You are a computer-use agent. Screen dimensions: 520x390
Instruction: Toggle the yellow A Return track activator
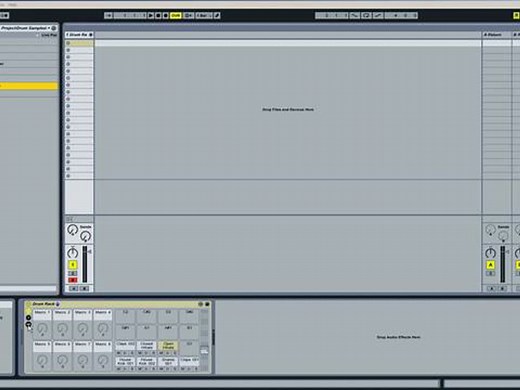click(490, 265)
